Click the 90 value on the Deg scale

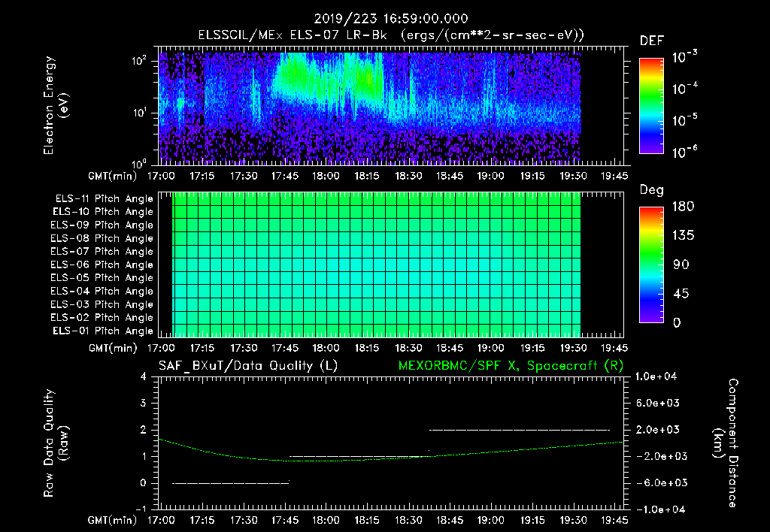pyautogui.click(x=681, y=264)
